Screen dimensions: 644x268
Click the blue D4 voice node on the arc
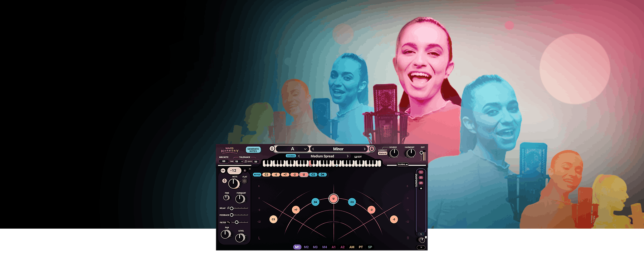click(315, 202)
